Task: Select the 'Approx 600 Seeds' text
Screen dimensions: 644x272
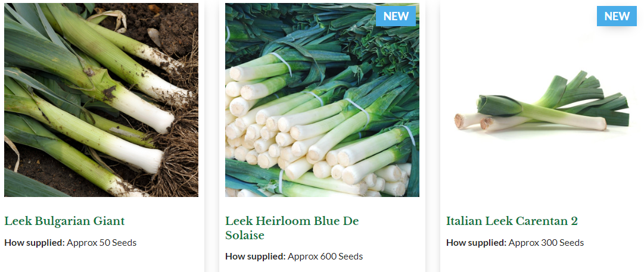Action: pos(325,257)
